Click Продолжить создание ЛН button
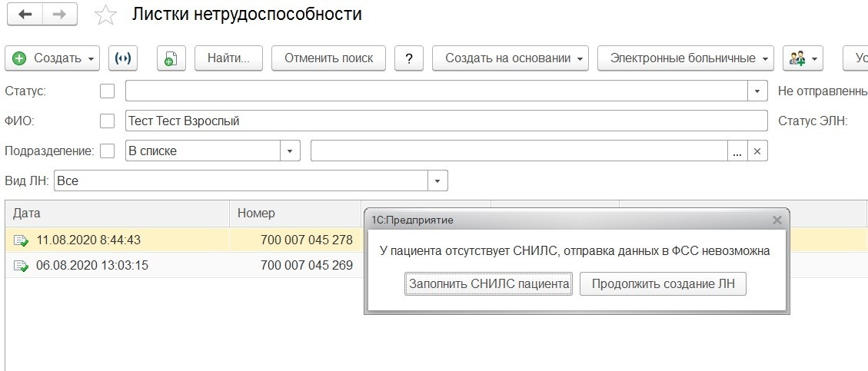 tap(663, 284)
